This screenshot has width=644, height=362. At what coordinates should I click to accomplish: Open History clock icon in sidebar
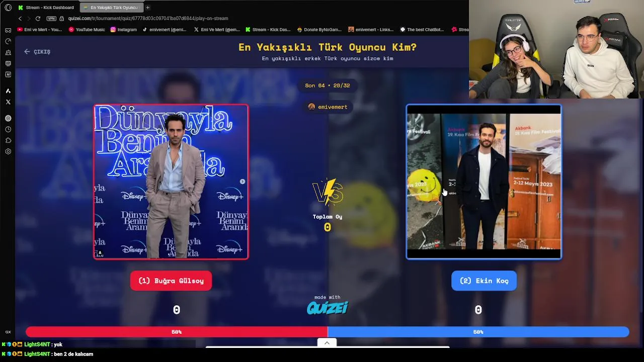click(x=8, y=129)
